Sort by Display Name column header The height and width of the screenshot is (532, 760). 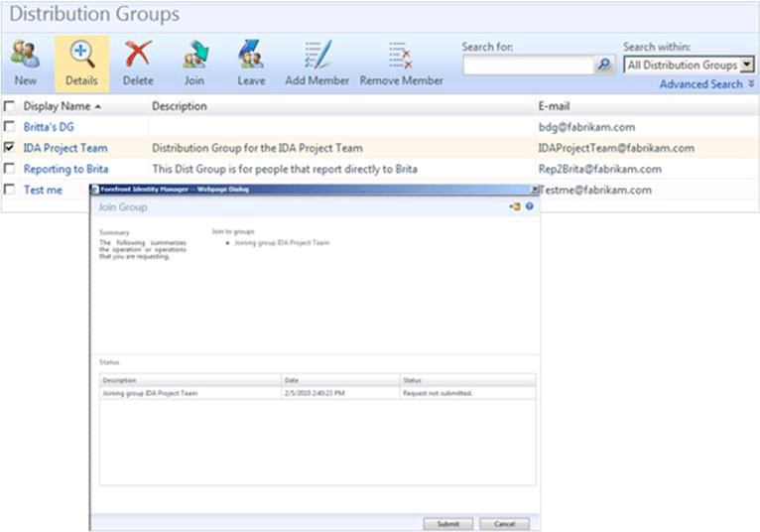coord(58,106)
